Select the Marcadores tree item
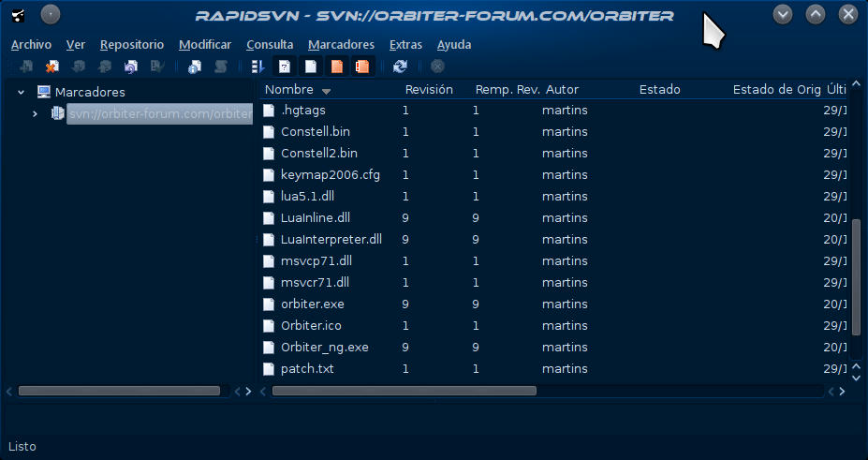 pos(90,92)
